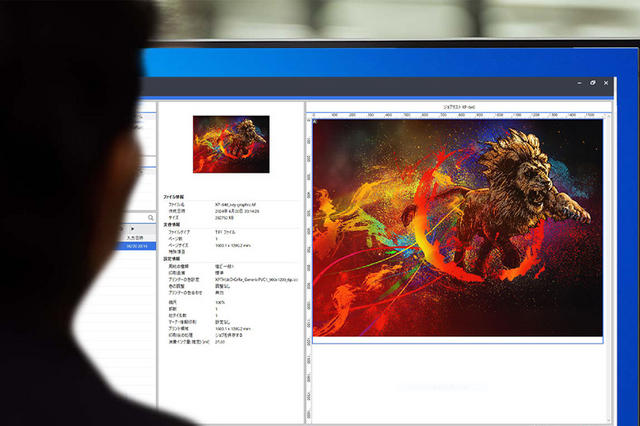Click the estimated ink consumption value at the list bottom
This screenshot has height=426, width=640.
click(220, 342)
